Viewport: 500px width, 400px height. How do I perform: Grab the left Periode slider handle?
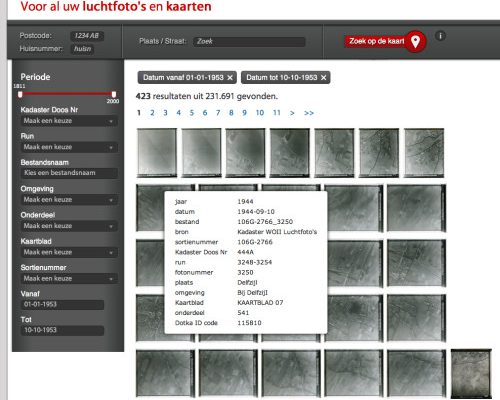pyautogui.click(x=20, y=94)
